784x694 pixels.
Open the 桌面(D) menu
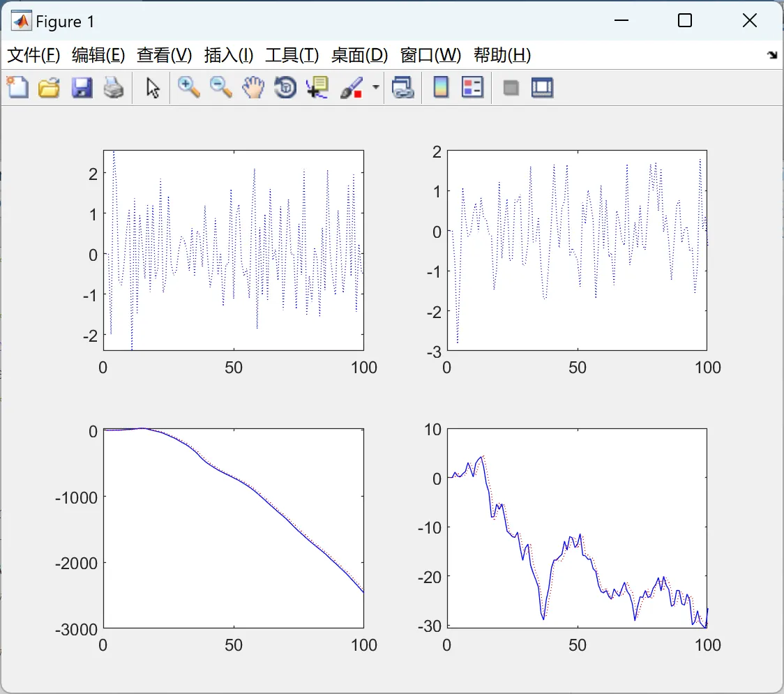(x=359, y=55)
